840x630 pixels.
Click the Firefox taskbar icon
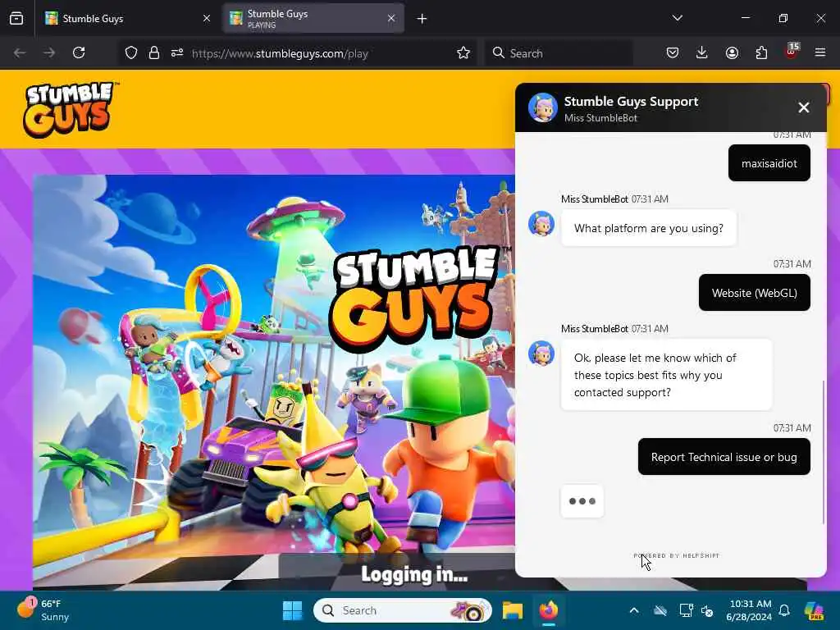[548, 610]
